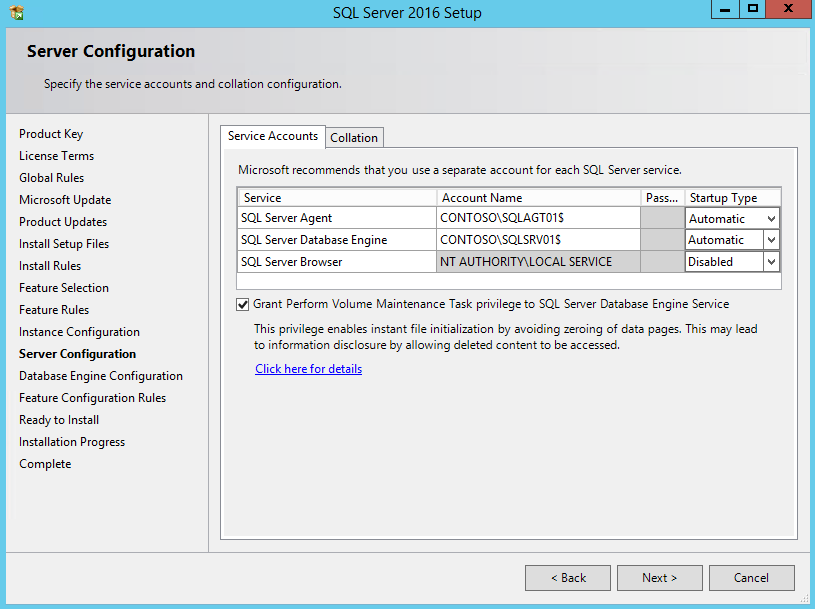Click Microsoft Update step in sidebar
This screenshot has width=815, height=609.
pos(65,200)
